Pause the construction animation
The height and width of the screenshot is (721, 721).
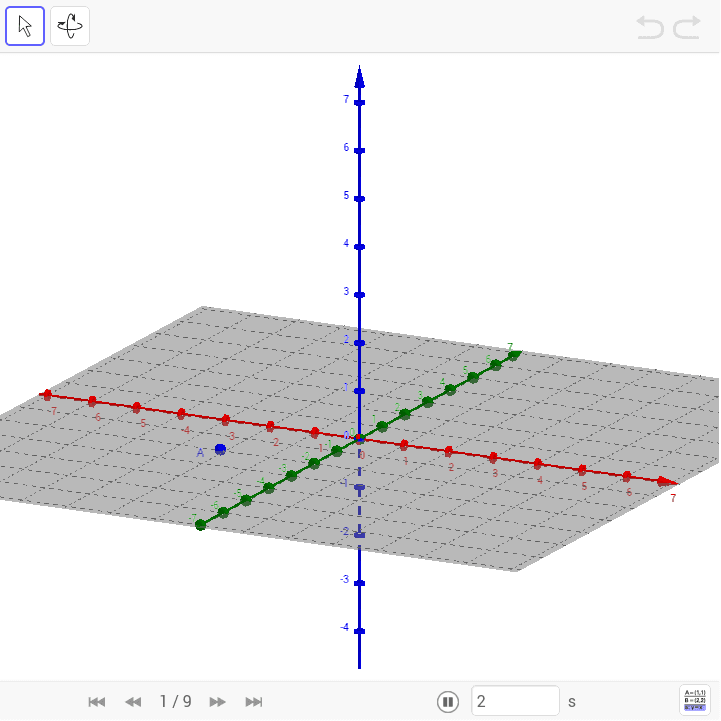point(447,702)
